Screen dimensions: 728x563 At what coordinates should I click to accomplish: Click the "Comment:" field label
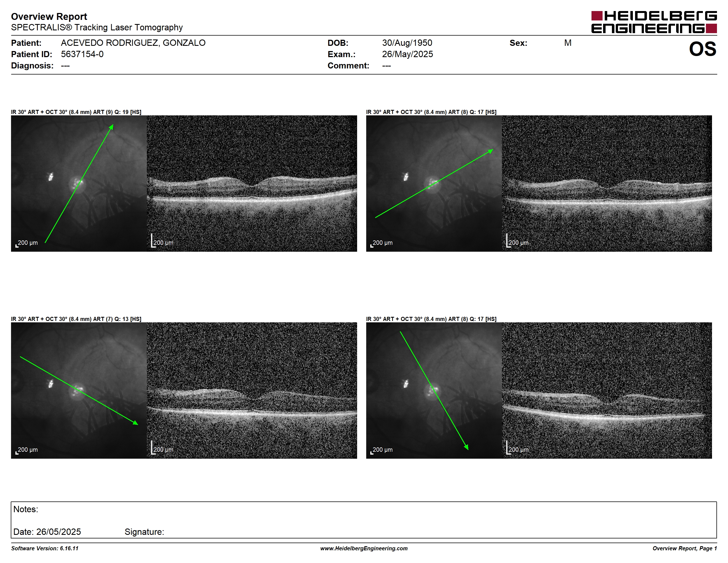click(x=348, y=66)
